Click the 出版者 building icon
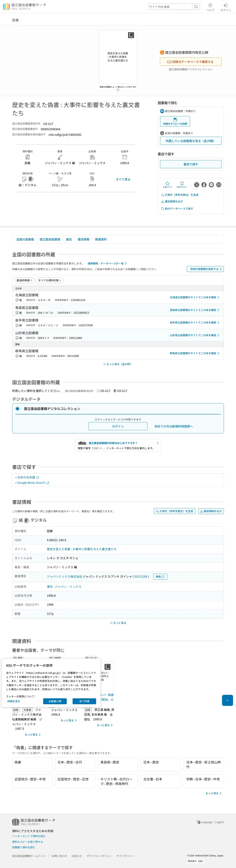This screenshot has width=236, height=868. coord(92,157)
